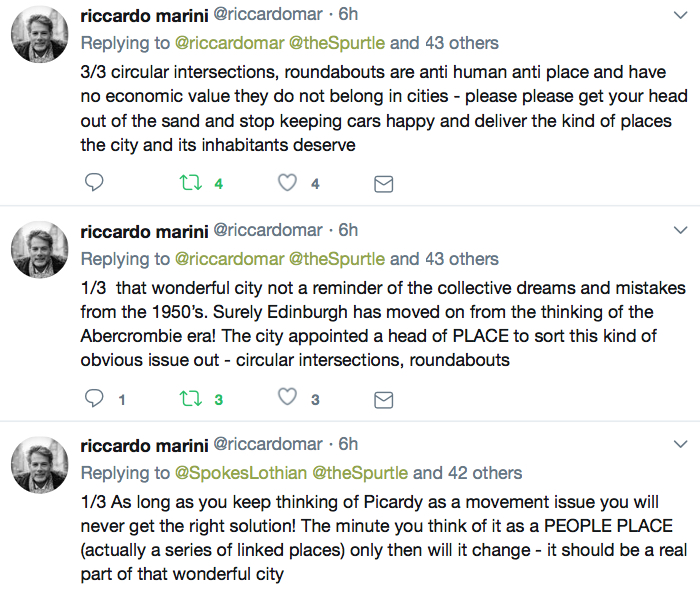Like the 1/3 Abercrombie era tweet

[x=287, y=397]
